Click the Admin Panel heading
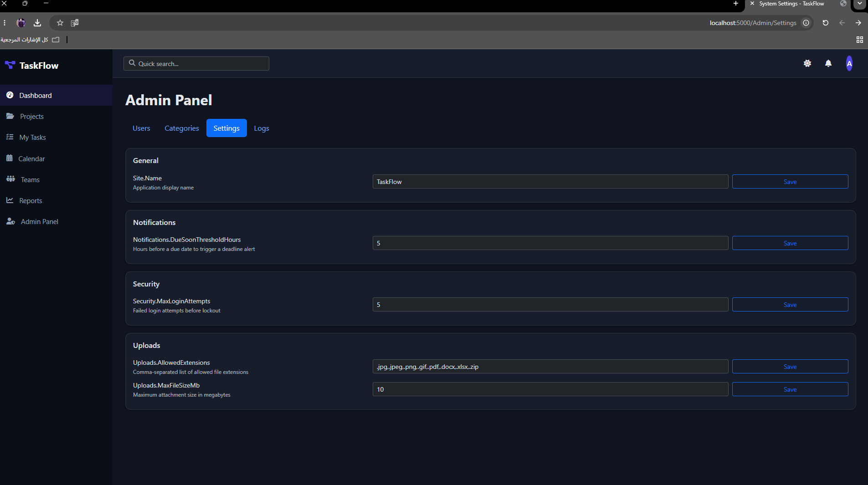The image size is (868, 485). pos(169,100)
